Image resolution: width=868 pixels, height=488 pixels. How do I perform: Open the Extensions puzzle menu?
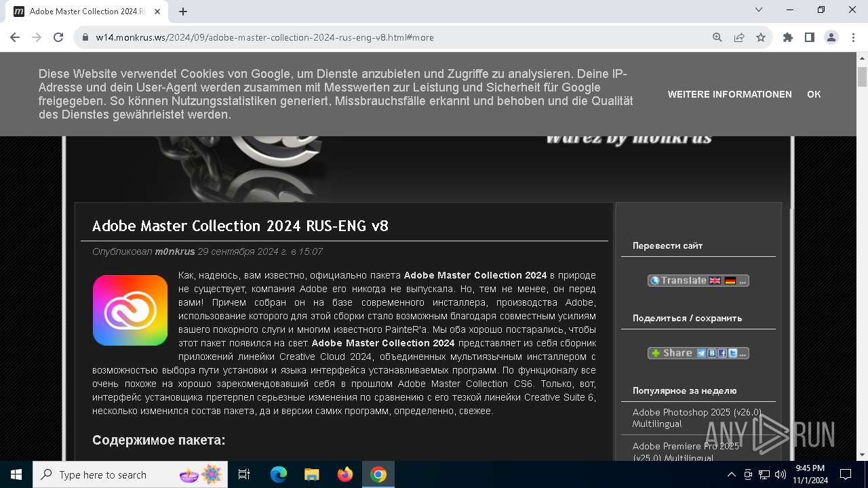coord(788,37)
